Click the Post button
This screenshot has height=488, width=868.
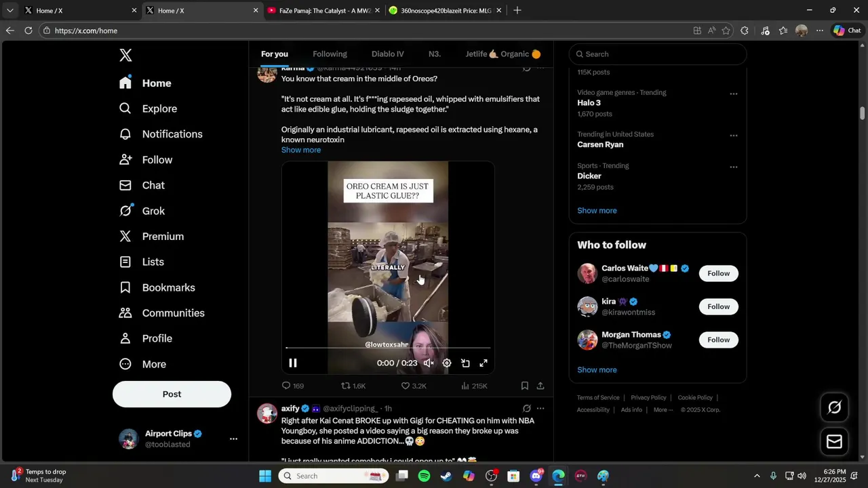click(x=172, y=394)
